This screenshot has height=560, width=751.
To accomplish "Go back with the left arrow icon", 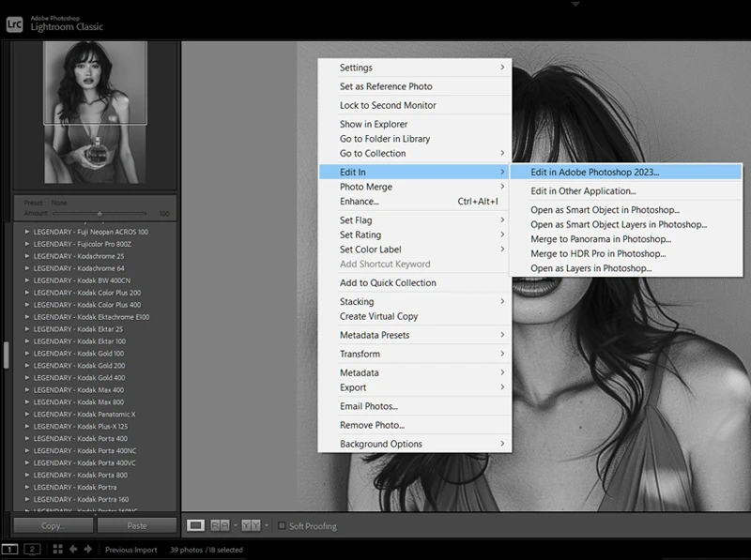I will [73, 549].
